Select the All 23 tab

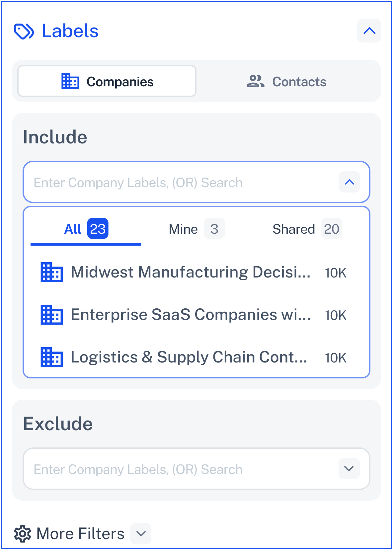click(86, 229)
